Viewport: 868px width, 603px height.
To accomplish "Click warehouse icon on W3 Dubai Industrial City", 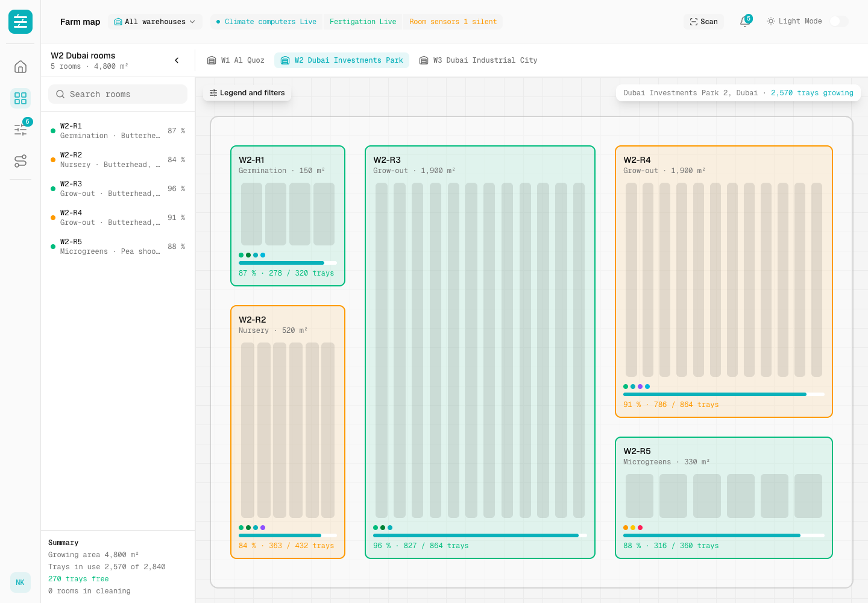I will click(424, 60).
